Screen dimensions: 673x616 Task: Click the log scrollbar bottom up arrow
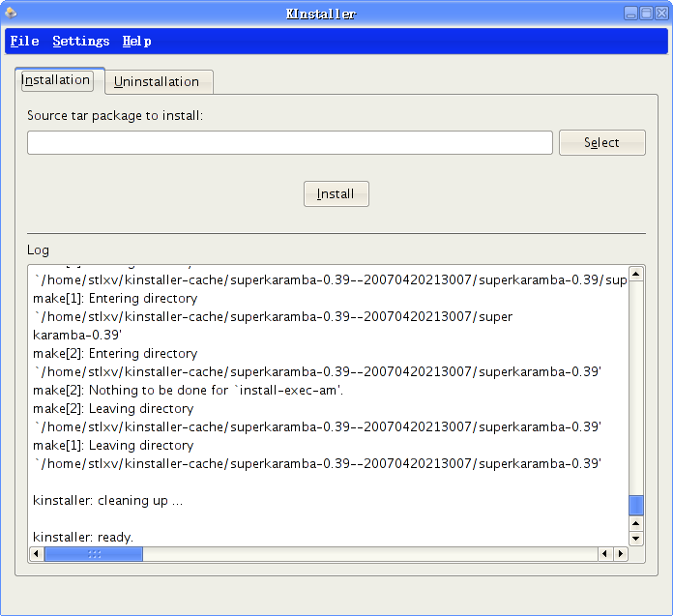(x=635, y=523)
